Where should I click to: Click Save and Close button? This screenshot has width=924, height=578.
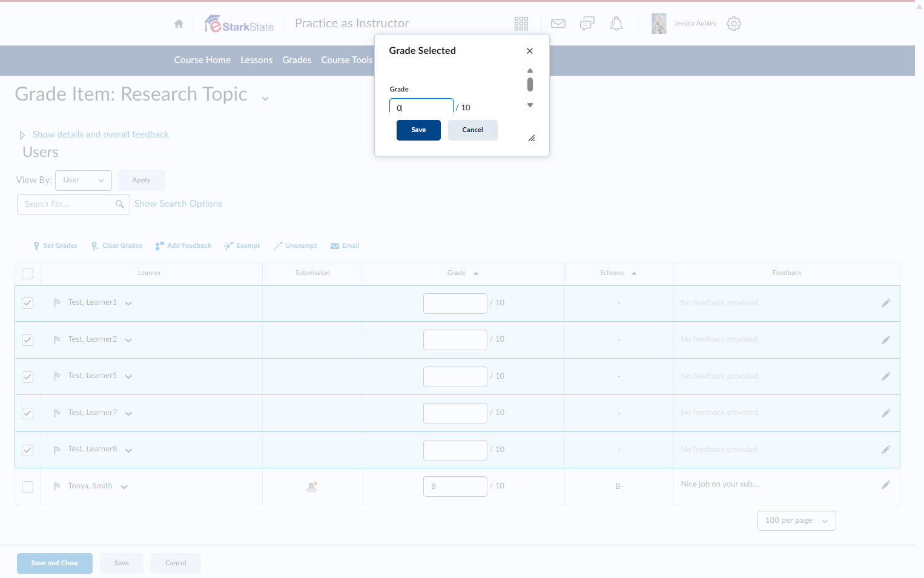pos(54,563)
